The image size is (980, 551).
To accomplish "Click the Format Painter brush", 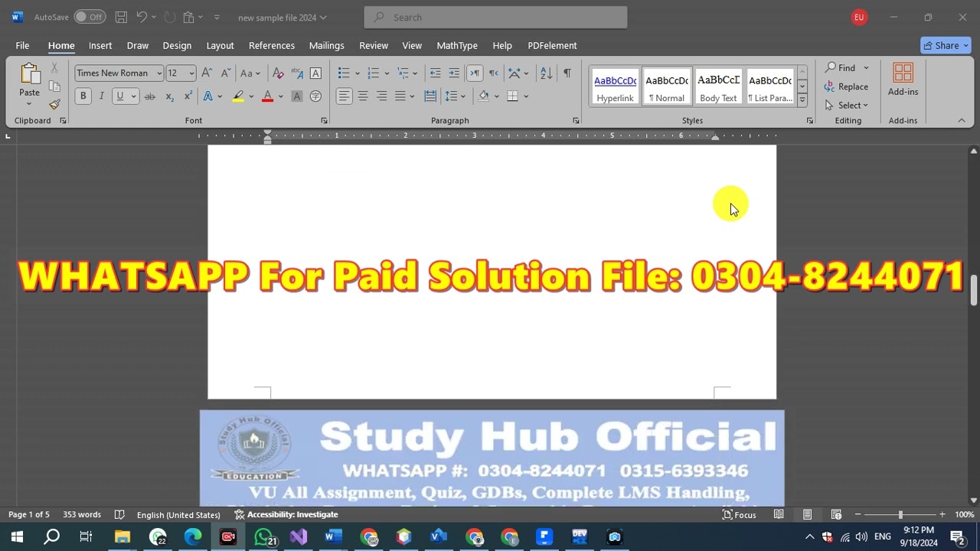I will pyautogui.click(x=54, y=104).
